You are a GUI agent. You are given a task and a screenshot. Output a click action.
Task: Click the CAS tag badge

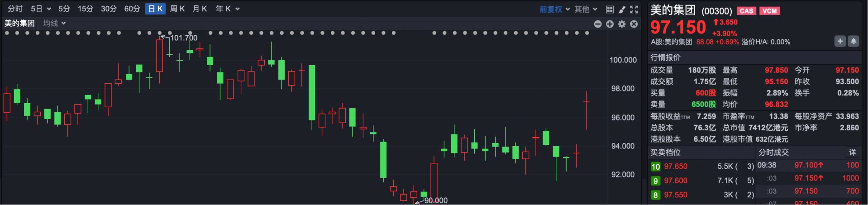pos(746,11)
